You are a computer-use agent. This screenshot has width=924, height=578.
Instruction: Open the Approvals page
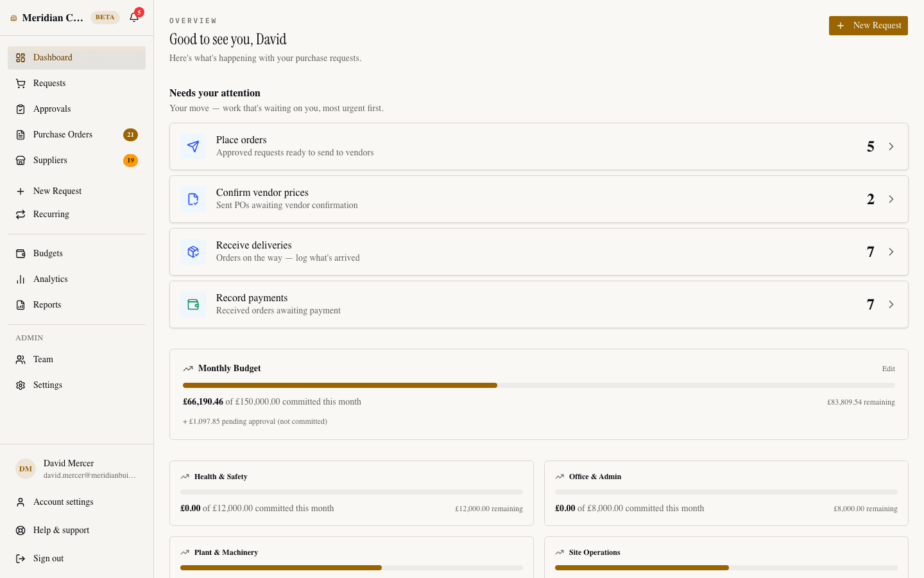coord(76,109)
